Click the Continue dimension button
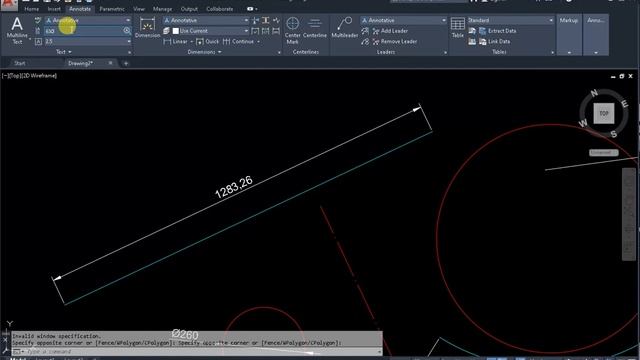 (238, 42)
